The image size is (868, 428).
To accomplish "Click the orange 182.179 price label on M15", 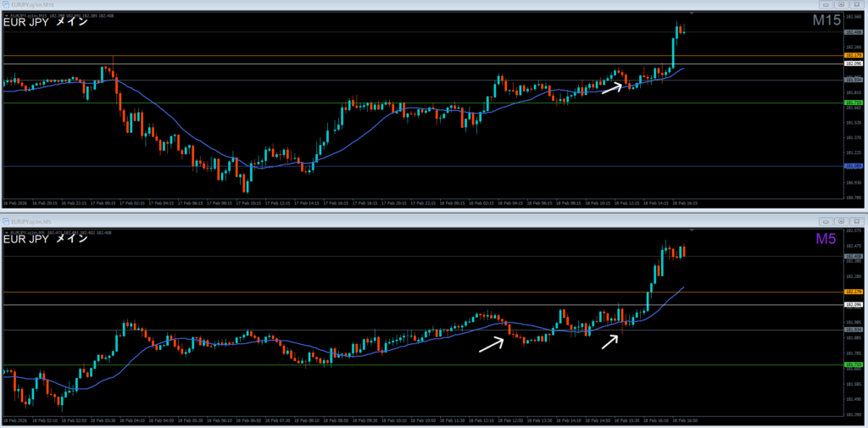I will coord(854,56).
